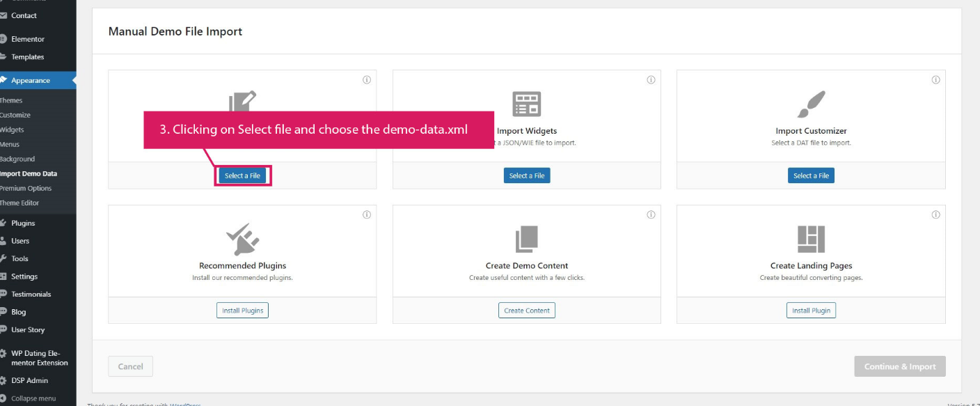The width and height of the screenshot is (980, 406).
Task: Open the Tools menu
Action: coord(19,258)
